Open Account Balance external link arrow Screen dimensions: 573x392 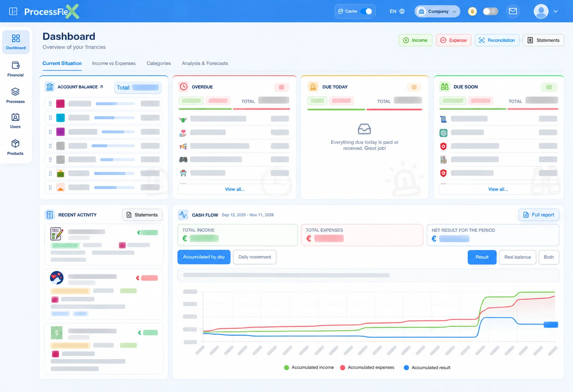click(101, 87)
